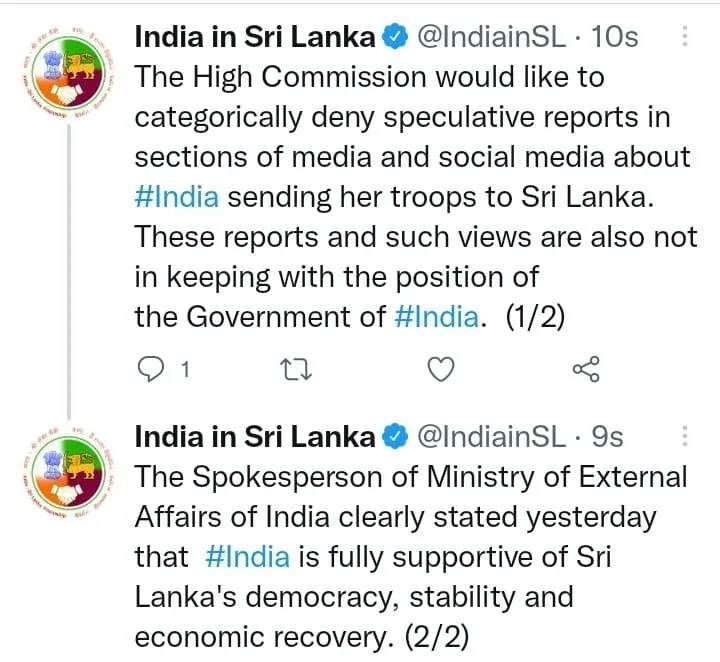The width and height of the screenshot is (720, 662).
Task: Open more options on the 9s tweet
Action: coord(684,436)
